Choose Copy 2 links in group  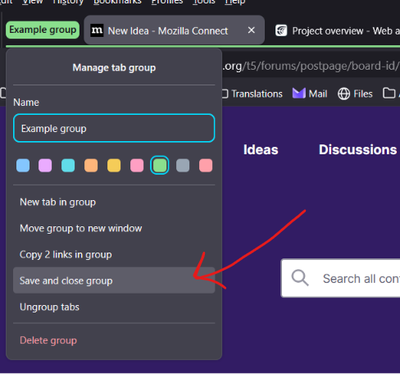pos(114,255)
